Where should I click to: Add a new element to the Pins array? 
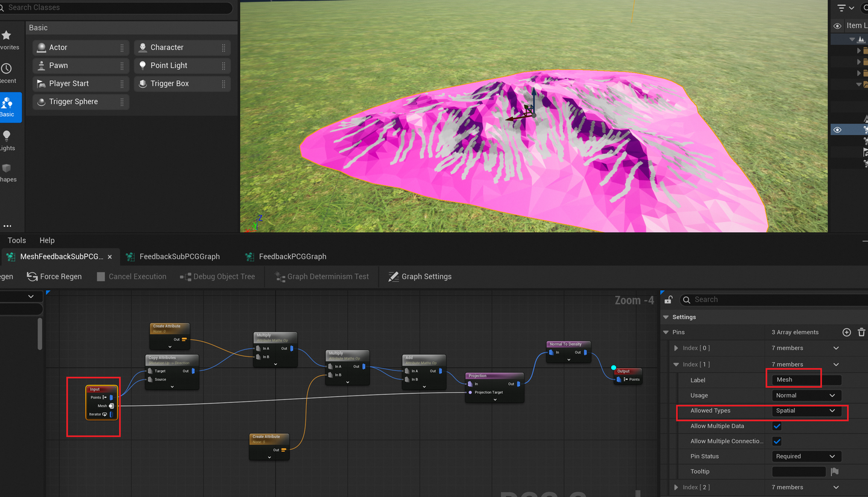tap(846, 332)
